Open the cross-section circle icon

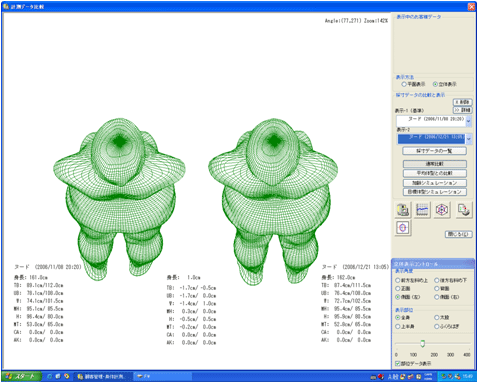[403, 228]
